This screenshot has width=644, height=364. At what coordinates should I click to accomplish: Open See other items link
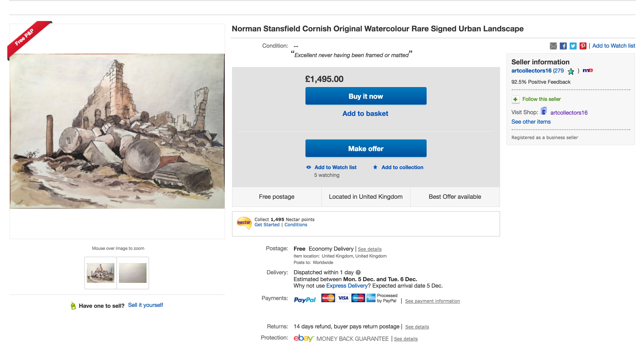(x=531, y=122)
